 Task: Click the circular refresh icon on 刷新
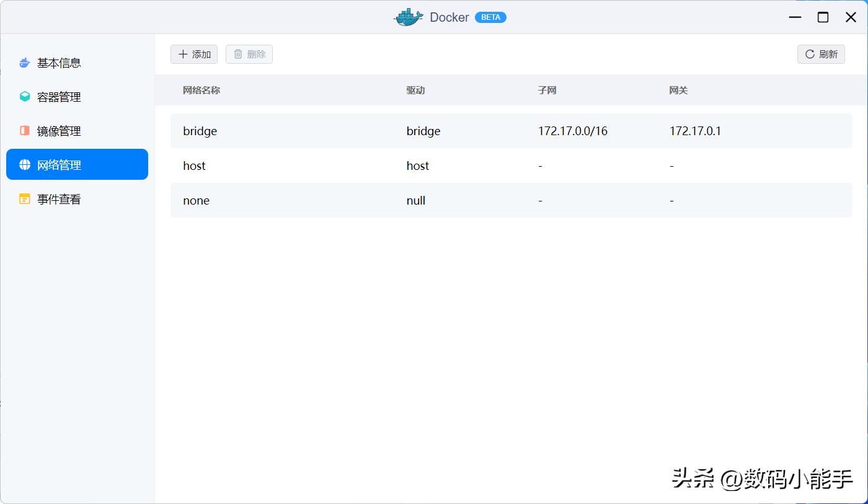[x=810, y=54]
